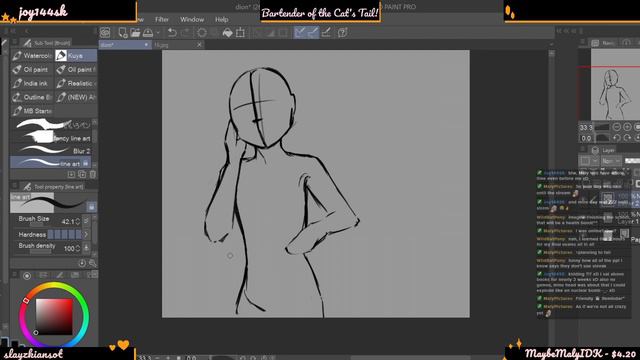Image resolution: width=640 pixels, height=360 pixels.
Task: Pick a shade in the color square
Action: point(54,317)
